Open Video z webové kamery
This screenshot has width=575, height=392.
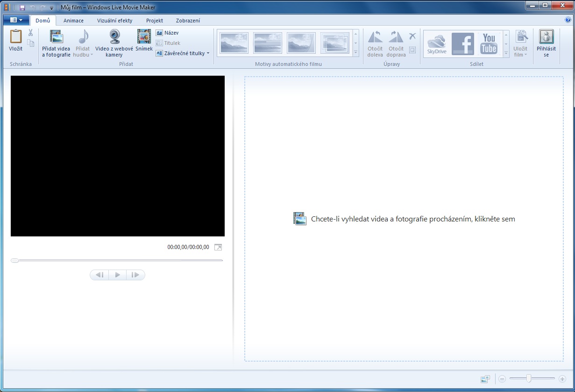click(x=114, y=43)
